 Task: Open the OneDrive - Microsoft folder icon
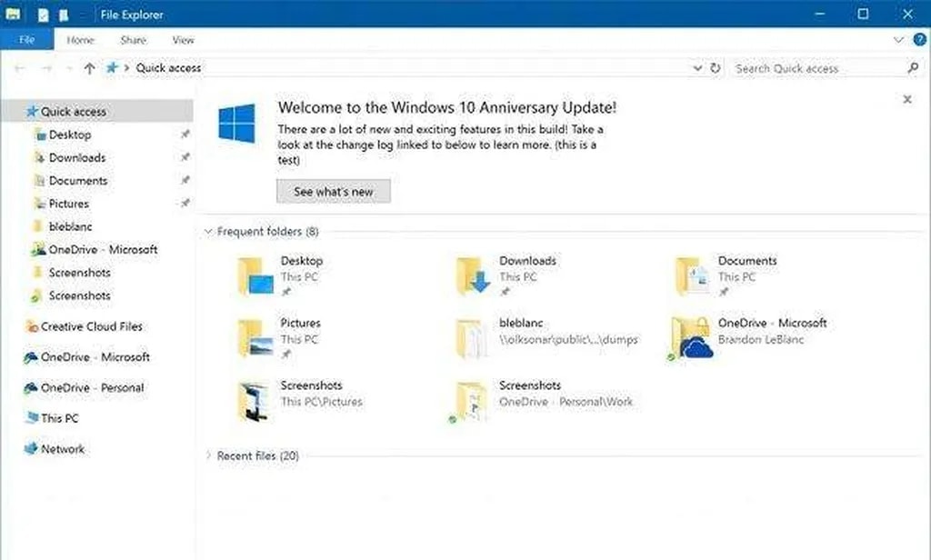click(x=691, y=339)
